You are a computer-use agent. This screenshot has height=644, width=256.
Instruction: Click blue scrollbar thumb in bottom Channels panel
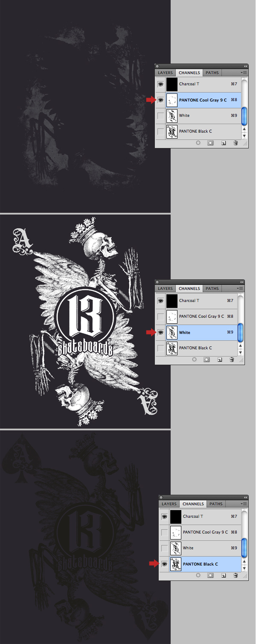point(244,548)
